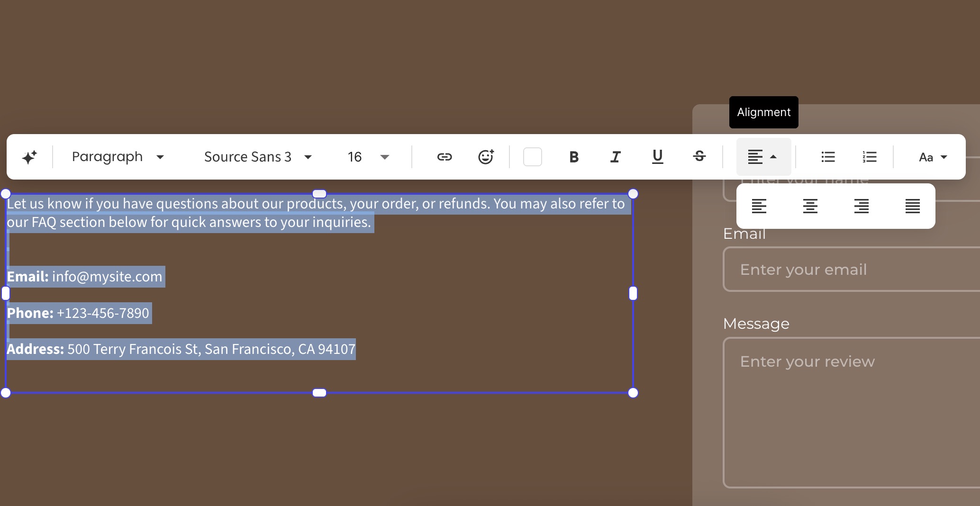Click the top-center handle of text box
The width and height of the screenshot is (980, 506).
click(319, 194)
